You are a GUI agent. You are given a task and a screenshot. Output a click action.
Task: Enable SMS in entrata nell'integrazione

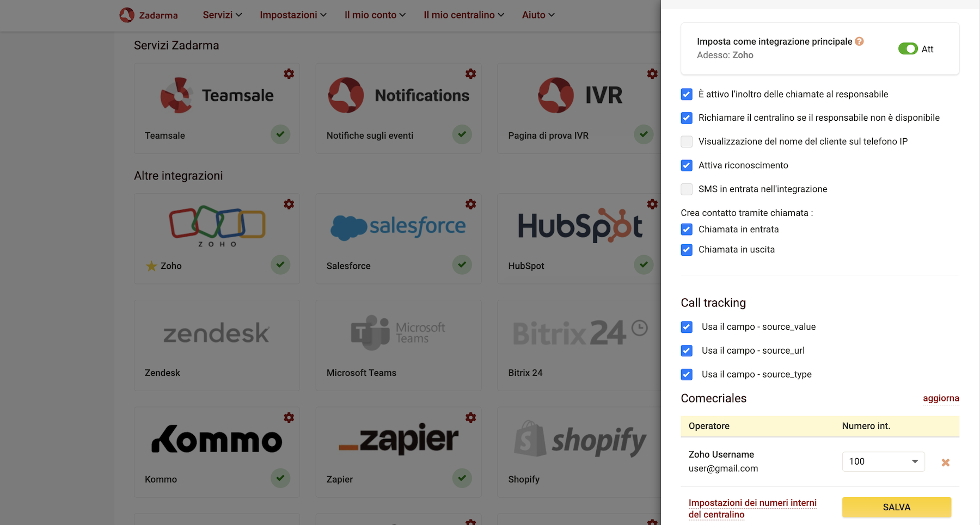[687, 189]
